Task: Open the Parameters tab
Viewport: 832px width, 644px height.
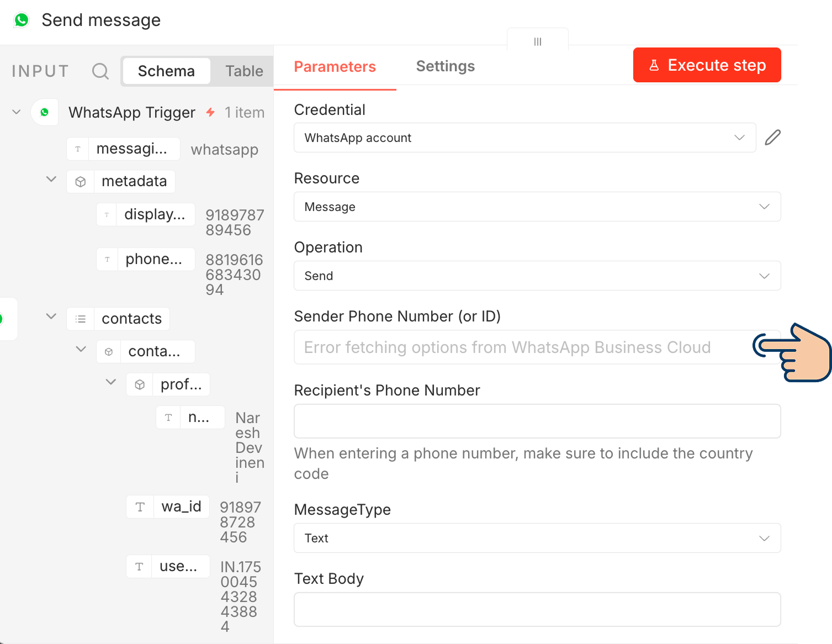Action: coord(335,67)
